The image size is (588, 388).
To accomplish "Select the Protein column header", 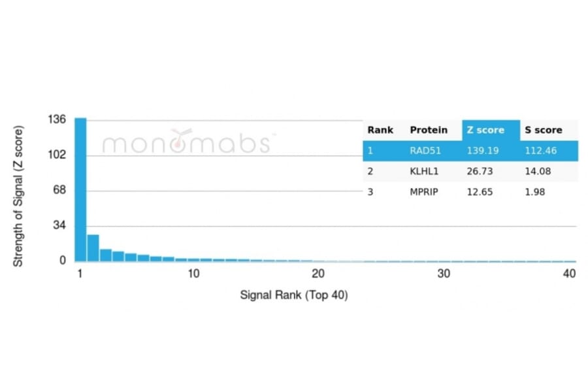I will [429, 130].
